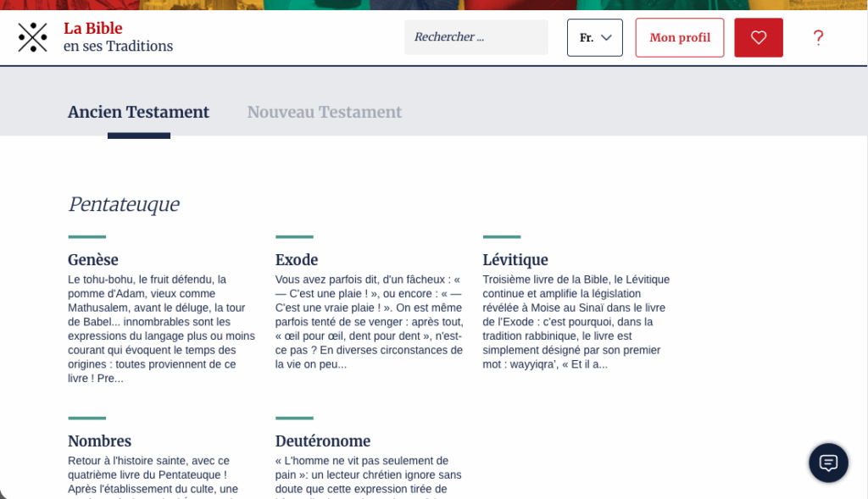Open the Lévitique book link
Viewport: 868px width, 499px height.
point(515,260)
